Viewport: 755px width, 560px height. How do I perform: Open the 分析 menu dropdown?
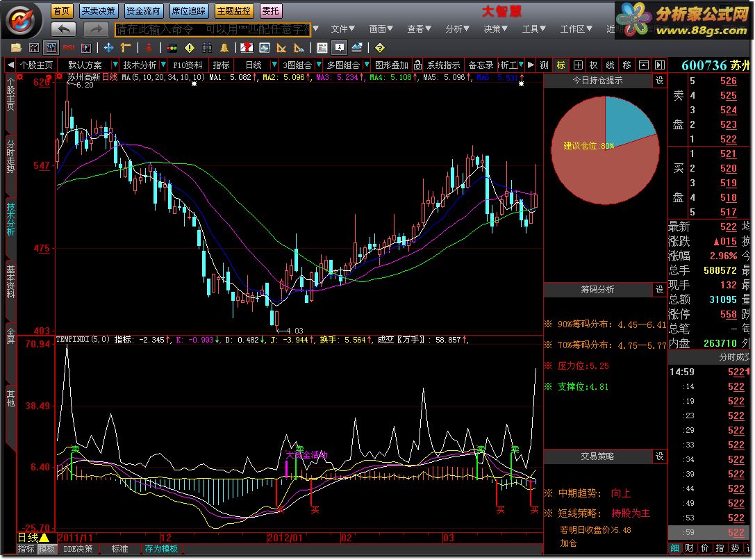(x=457, y=29)
